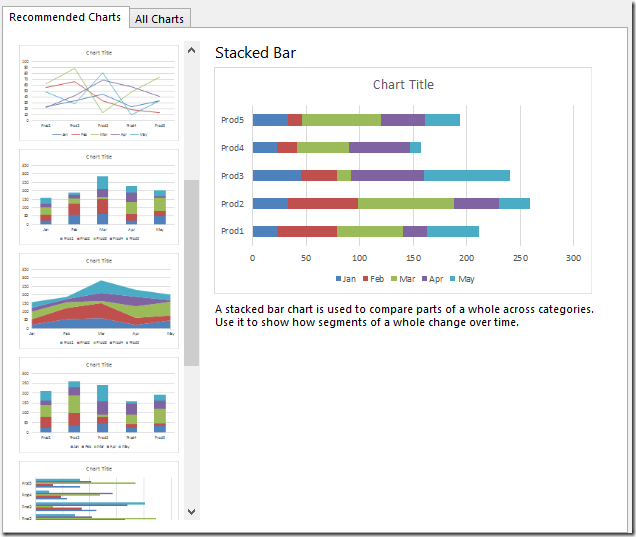The image size is (636, 537).
Task: Click the Chart Title in the large preview
Action: 403,85
